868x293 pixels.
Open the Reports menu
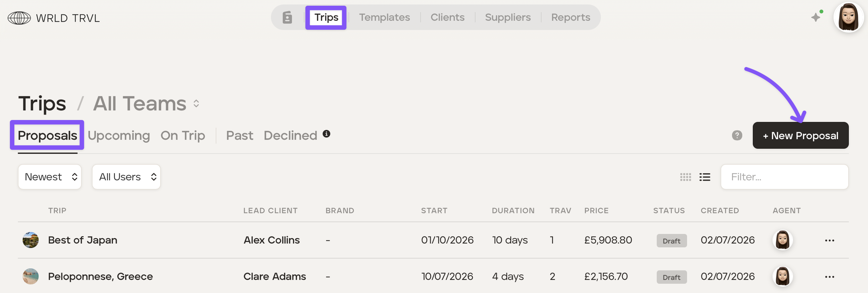click(x=571, y=17)
